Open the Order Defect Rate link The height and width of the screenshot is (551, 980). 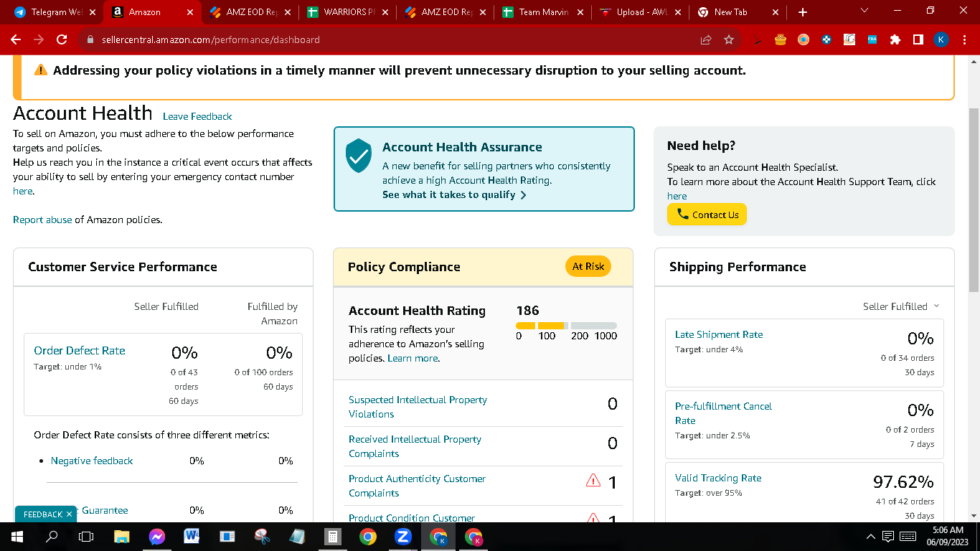(x=80, y=351)
